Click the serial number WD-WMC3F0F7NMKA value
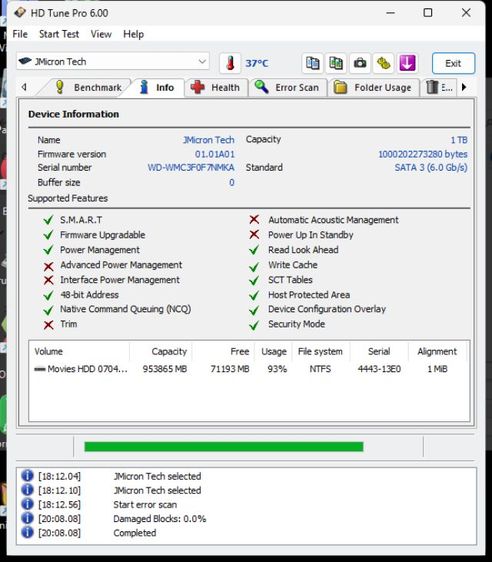The image size is (492, 562). coord(191,167)
